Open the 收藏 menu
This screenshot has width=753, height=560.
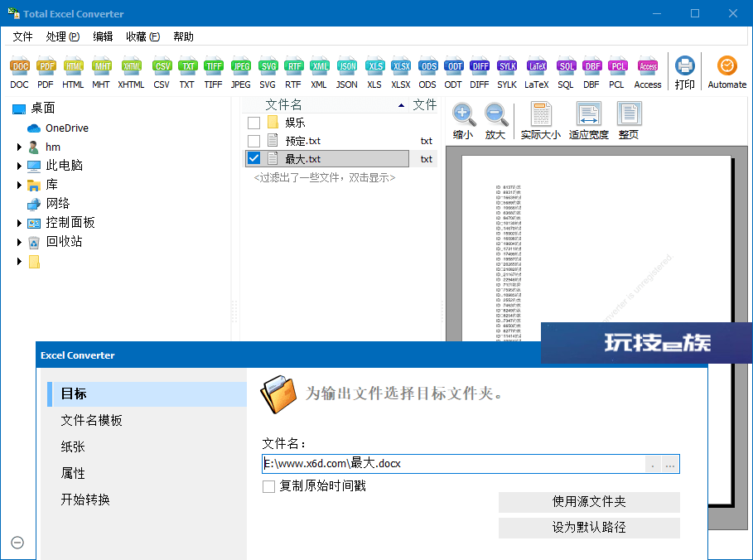142,36
